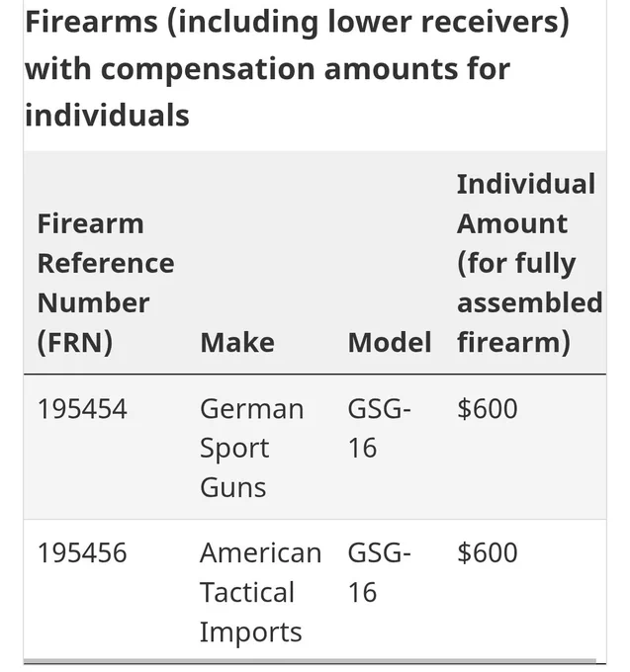Click the Firearms compensation amounts table heading

297,68
